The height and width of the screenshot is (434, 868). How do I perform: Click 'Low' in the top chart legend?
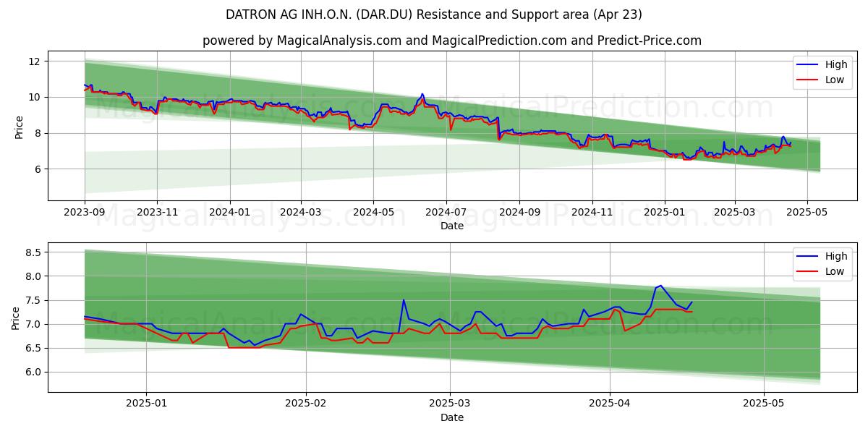coord(835,80)
